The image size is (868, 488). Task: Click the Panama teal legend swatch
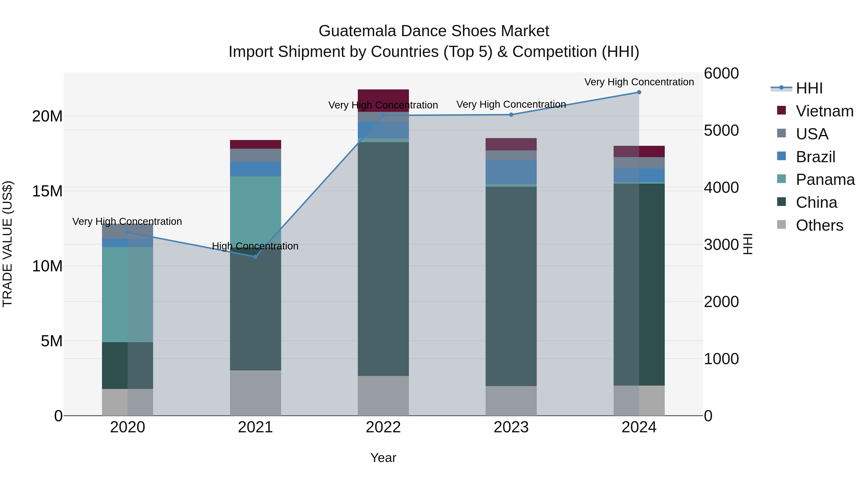pyautogui.click(x=781, y=179)
